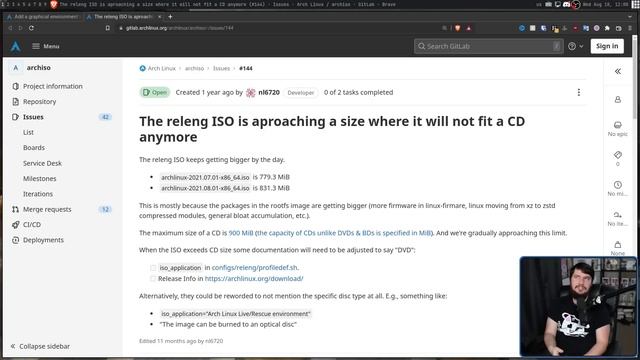The image size is (640, 360).
Task: Click Collapse sidebar
Action: (40, 346)
